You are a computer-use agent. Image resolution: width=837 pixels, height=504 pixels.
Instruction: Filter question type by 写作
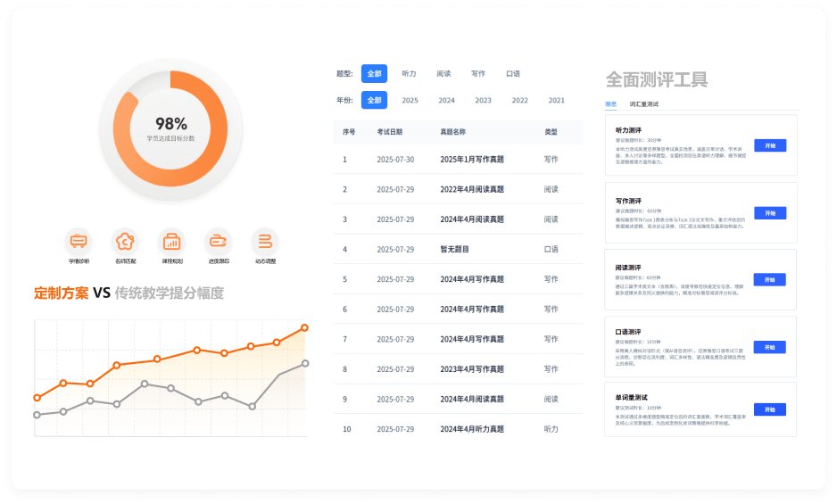(x=478, y=74)
